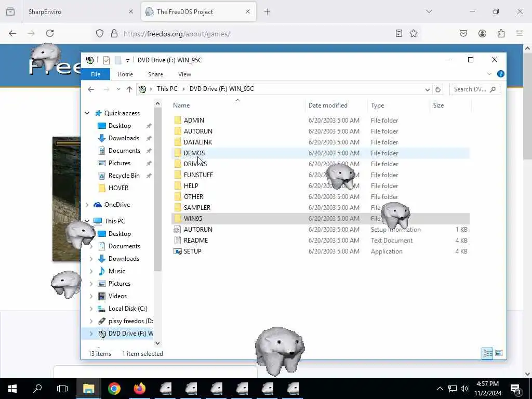Viewport: 532px width, 399px height.
Task: Show hidden system tray icons
Action: 440,389
